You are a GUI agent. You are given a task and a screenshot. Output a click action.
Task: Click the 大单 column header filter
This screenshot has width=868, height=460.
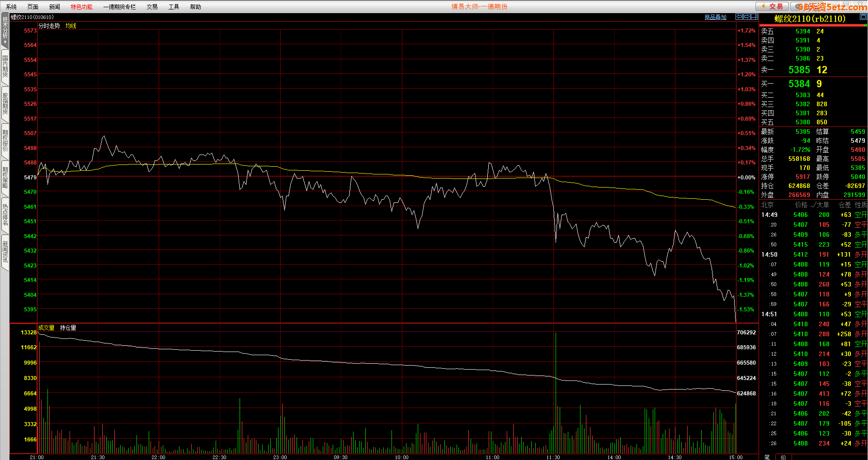click(821, 205)
